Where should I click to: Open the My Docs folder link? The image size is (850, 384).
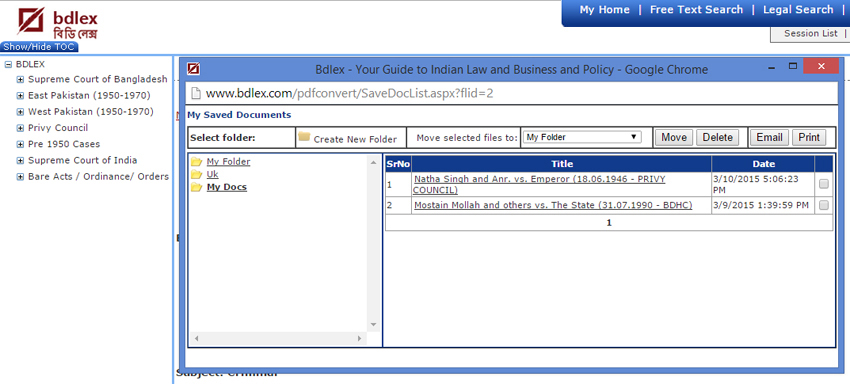tap(227, 187)
